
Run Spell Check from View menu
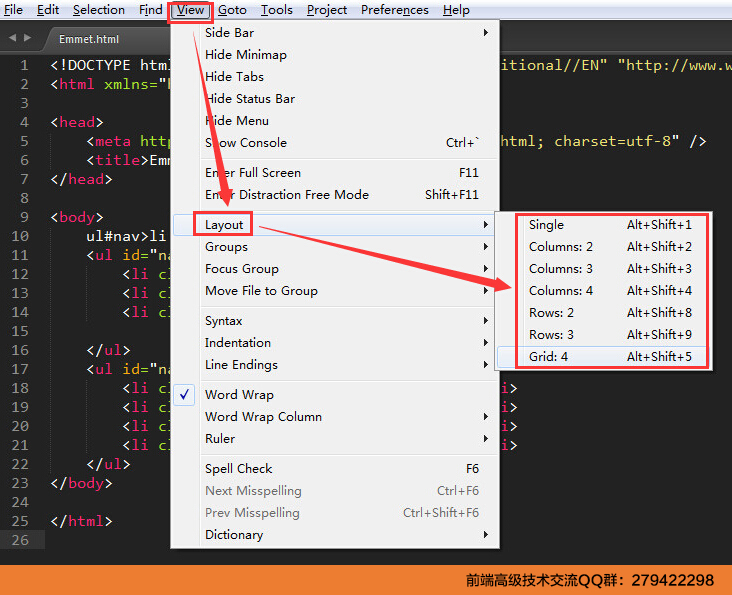click(x=335, y=469)
